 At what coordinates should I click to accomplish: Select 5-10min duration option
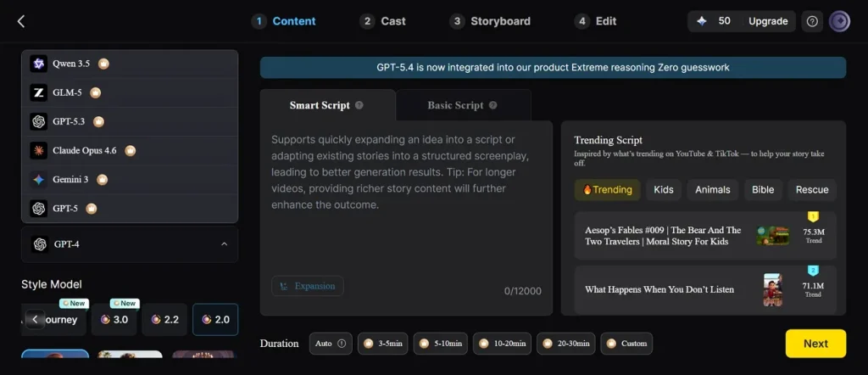(x=440, y=344)
